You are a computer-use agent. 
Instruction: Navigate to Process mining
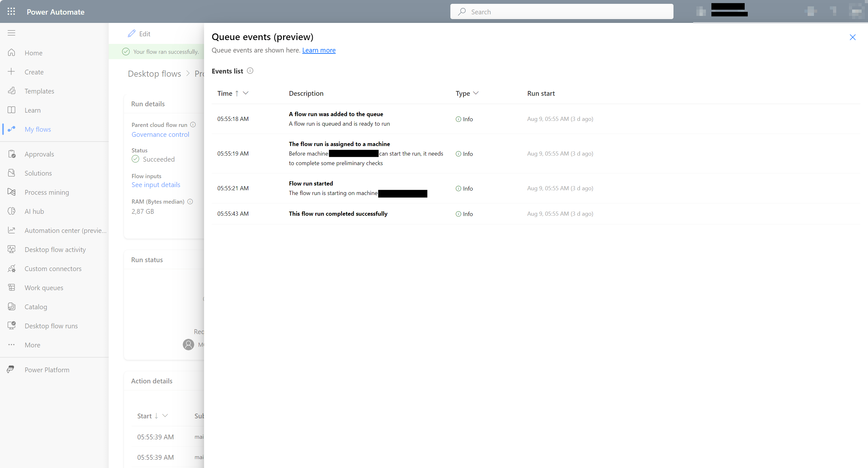pyautogui.click(x=47, y=192)
